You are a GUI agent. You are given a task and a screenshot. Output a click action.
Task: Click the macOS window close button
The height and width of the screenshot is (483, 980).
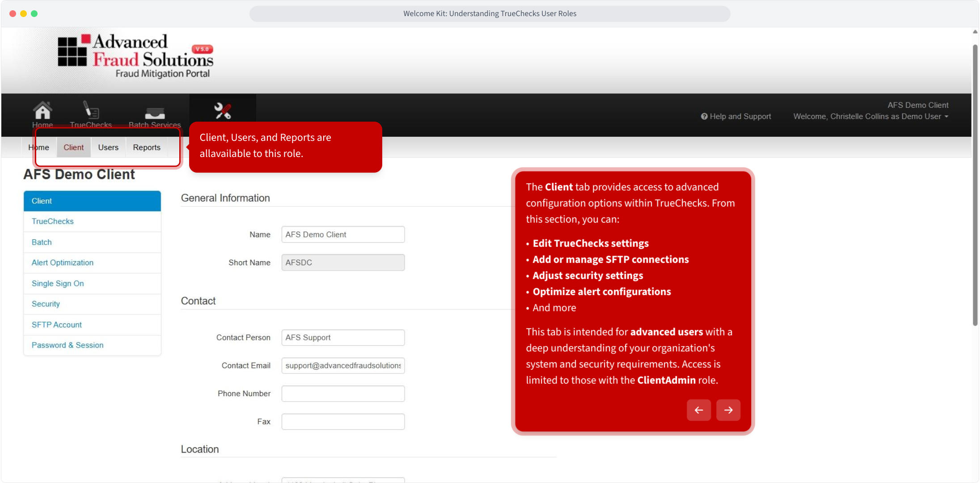pyautogui.click(x=13, y=13)
